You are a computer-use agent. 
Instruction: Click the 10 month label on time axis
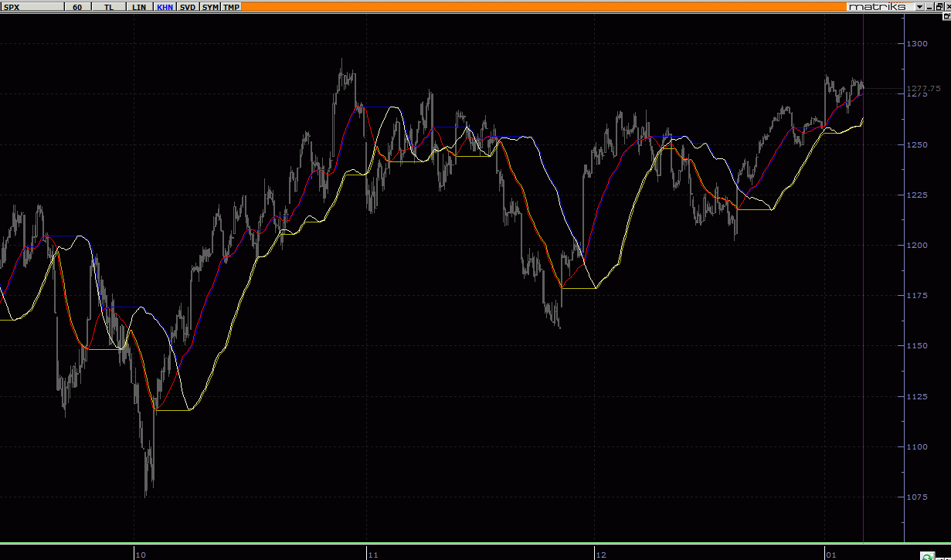(141, 555)
